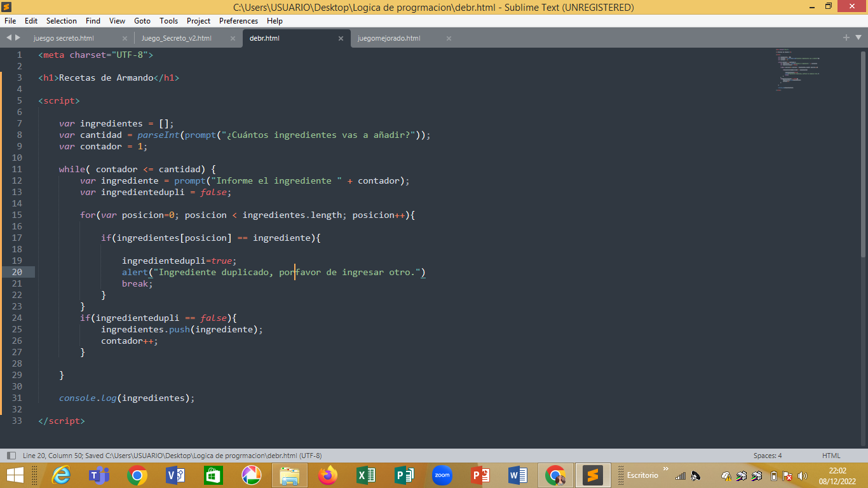Click the 'Recetas de Armando' heading text
Screen dimensions: 868x488
106,78
